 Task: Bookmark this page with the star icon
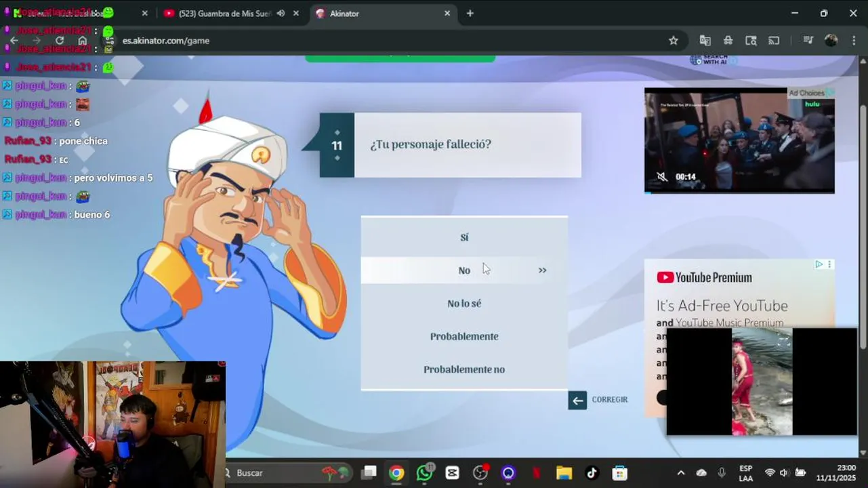(x=673, y=41)
